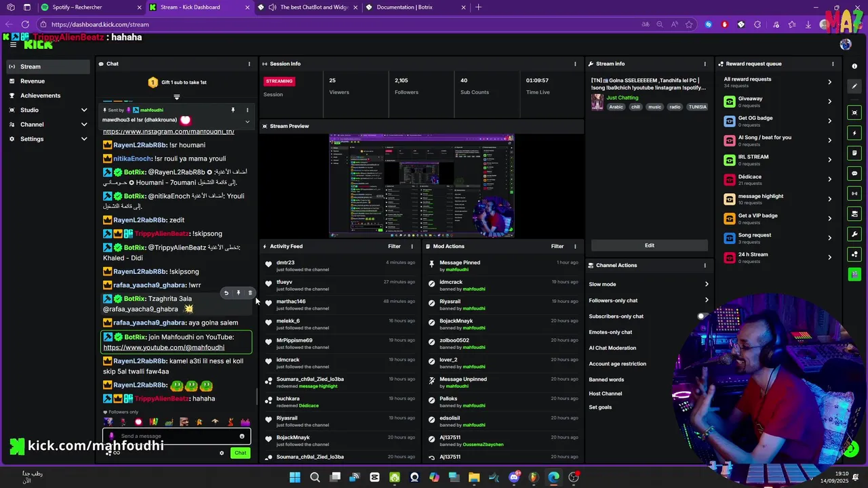Collapse the pinned message with its chevron
The width and height of the screenshot is (868, 488).
pos(247,122)
